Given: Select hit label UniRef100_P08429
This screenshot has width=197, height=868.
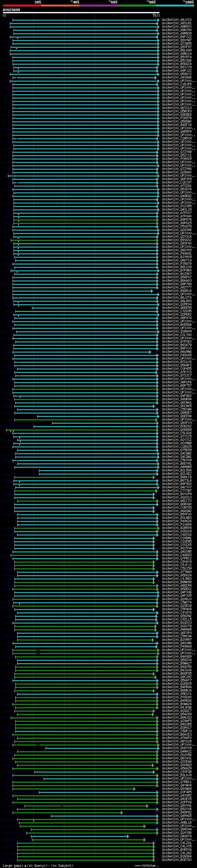Looking at the screenshot, I should (177, 159).
